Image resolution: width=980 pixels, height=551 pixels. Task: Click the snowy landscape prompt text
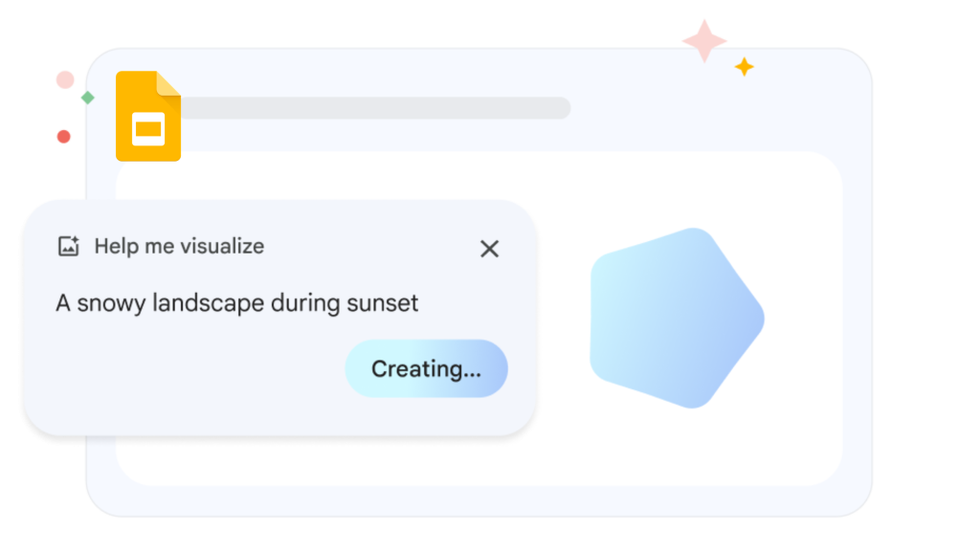(x=236, y=303)
